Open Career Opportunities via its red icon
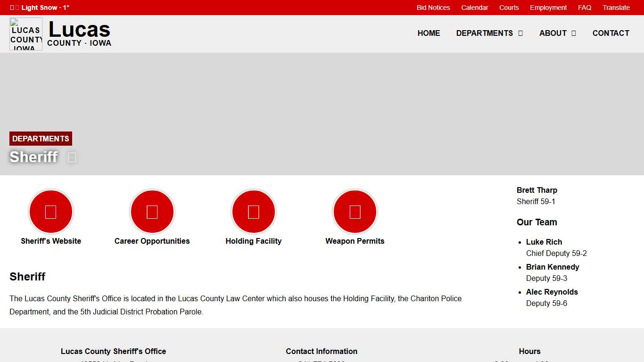644x362 pixels. click(152, 212)
